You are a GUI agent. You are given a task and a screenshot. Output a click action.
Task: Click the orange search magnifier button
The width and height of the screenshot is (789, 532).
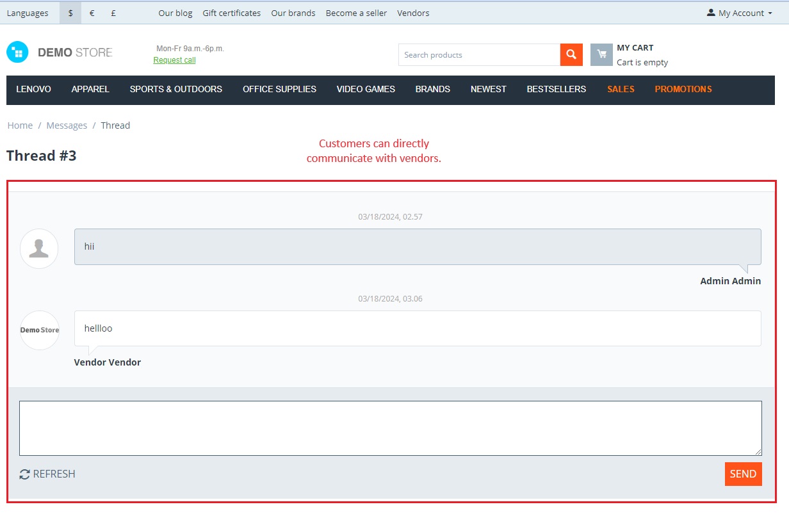(x=571, y=54)
